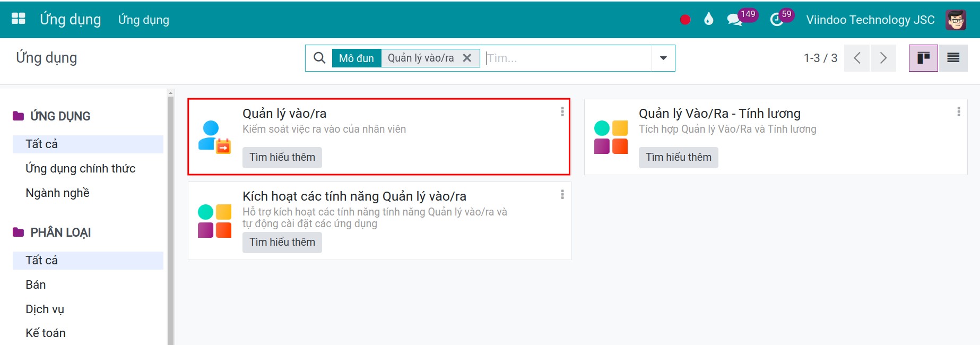This screenshot has height=345, width=980.
Task: Select the Bán category
Action: tap(88, 285)
